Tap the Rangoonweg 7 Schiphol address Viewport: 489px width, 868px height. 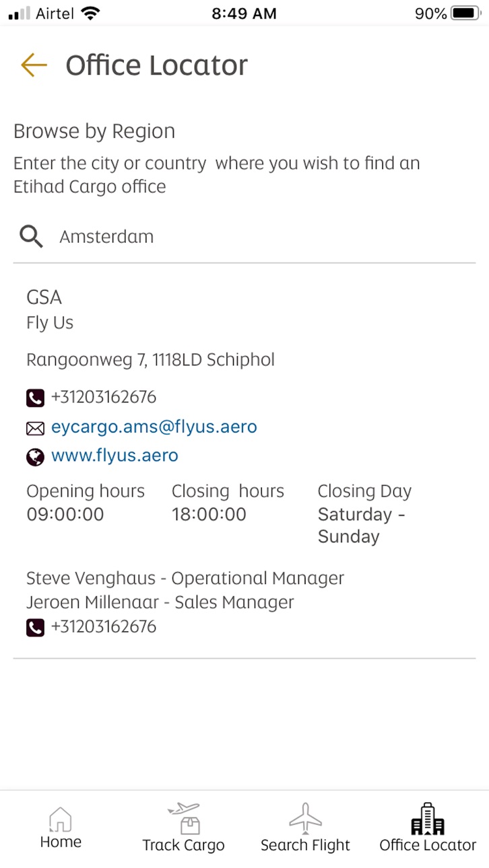tap(150, 360)
